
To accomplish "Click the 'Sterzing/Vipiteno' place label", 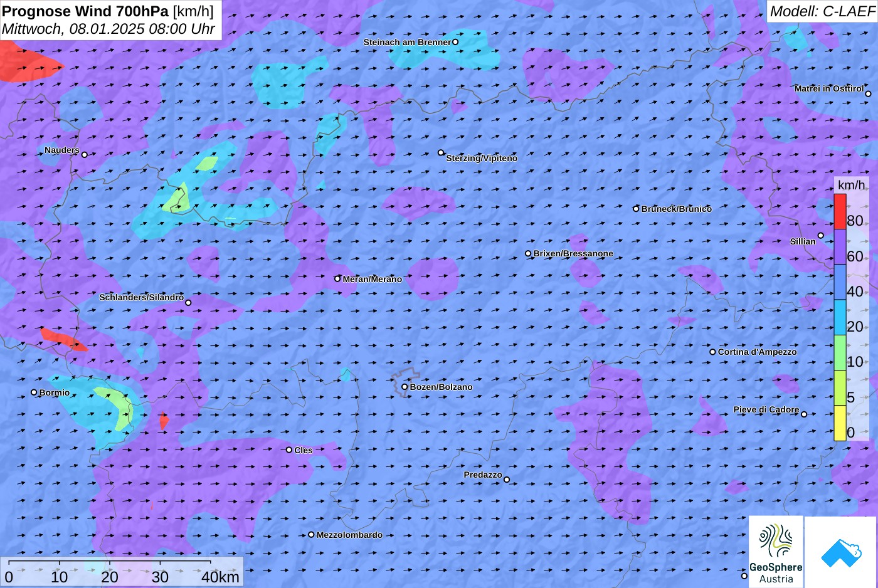I will tap(482, 158).
